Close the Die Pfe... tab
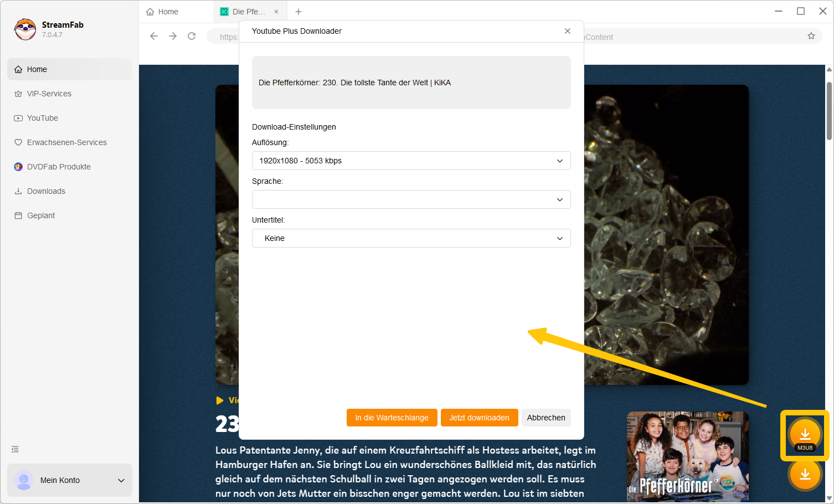The width and height of the screenshot is (834, 504). click(276, 12)
